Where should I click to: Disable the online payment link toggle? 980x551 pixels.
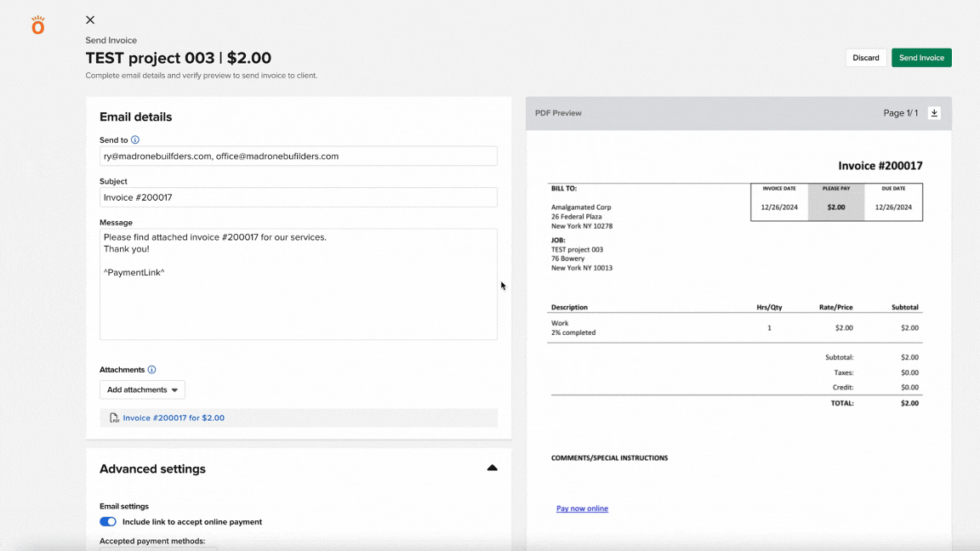[108, 522]
